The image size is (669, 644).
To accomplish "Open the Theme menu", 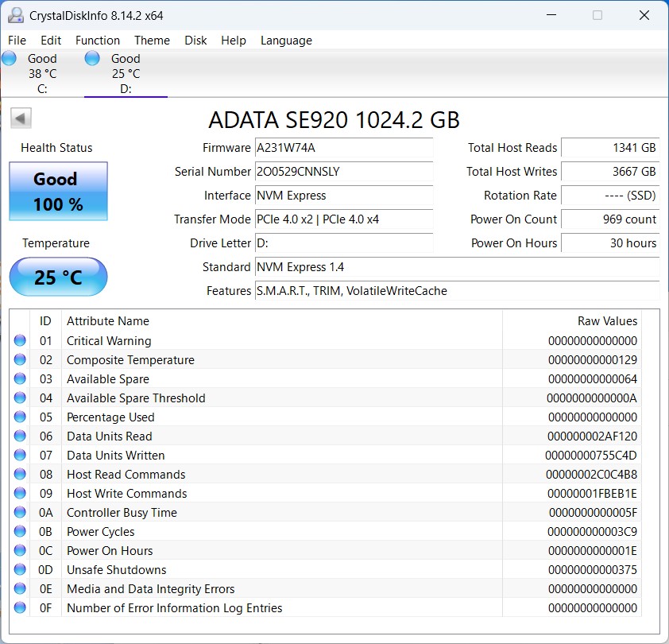I will pos(152,41).
